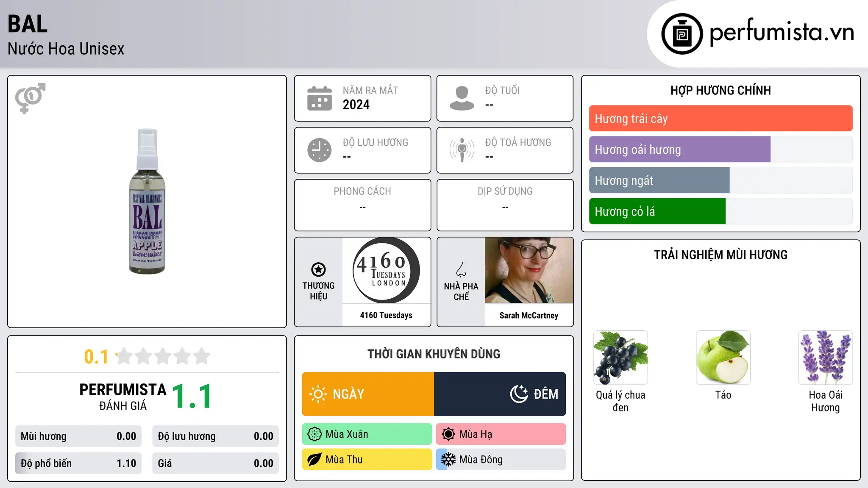This screenshot has height=488, width=868.
Task: Click the clock icon beside Độ Lưu Hương
Action: (320, 150)
